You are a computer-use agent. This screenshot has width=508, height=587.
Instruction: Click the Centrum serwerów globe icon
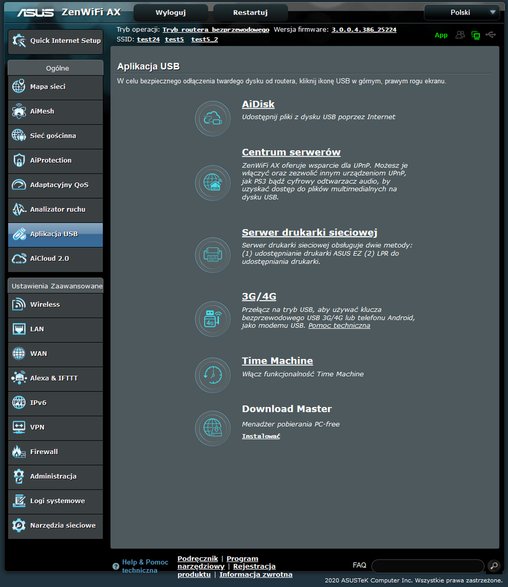213,183
